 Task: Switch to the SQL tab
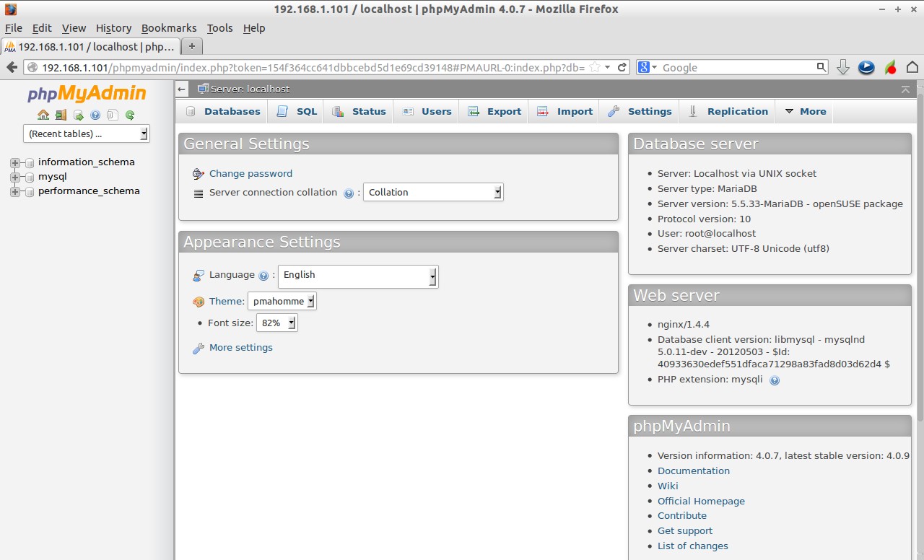pos(297,111)
